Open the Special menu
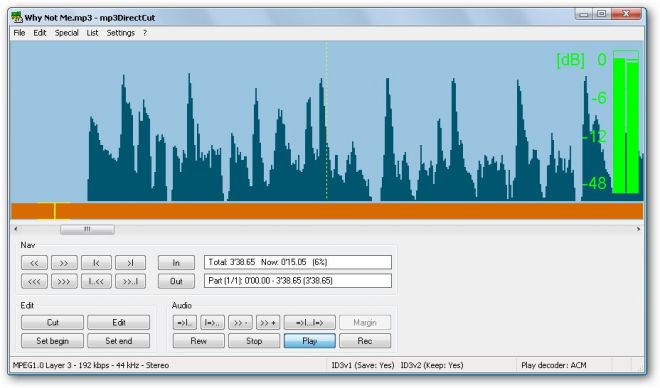The height and width of the screenshot is (388, 660). click(67, 33)
